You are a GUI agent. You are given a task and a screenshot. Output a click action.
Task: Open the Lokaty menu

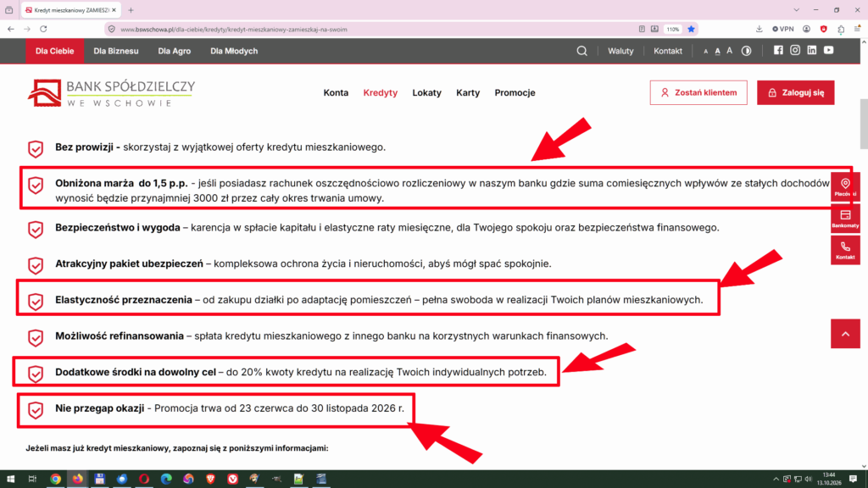click(427, 92)
